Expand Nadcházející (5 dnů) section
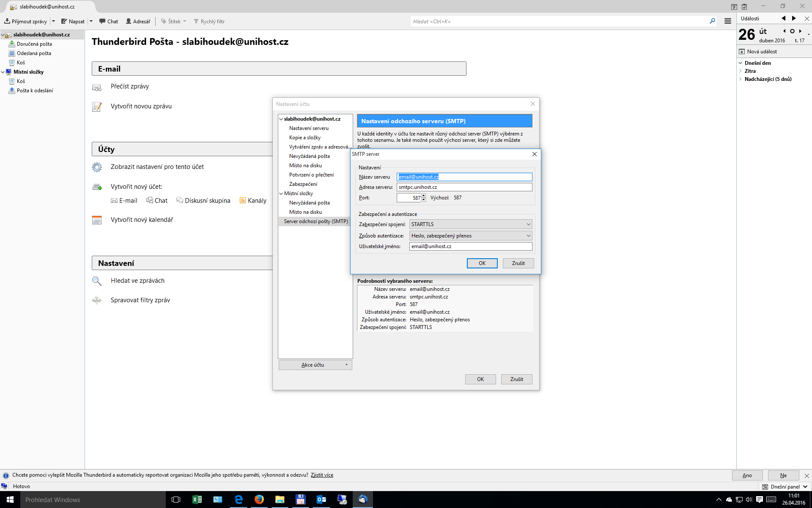Screen dimensions: 812x508 (741, 79)
